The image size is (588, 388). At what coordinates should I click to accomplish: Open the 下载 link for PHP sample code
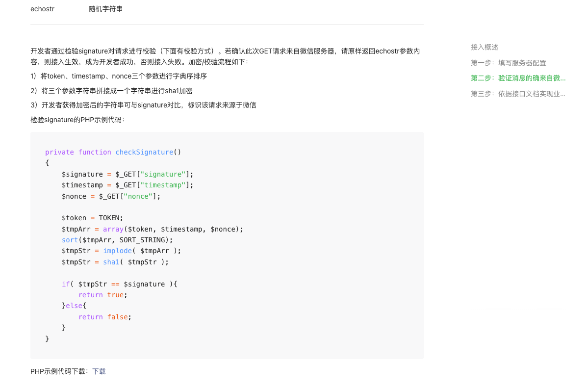99,371
